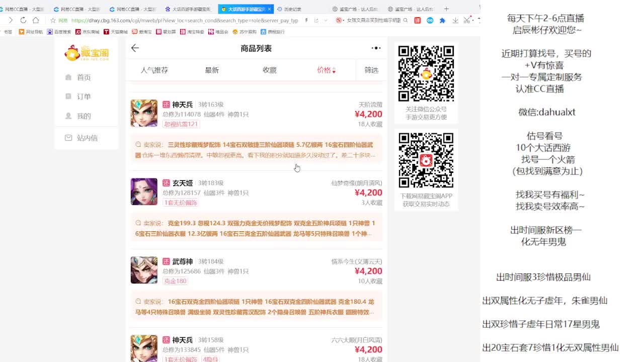Open the 携程旅行 bookmark
The image size is (644, 362).
(x=272, y=32)
